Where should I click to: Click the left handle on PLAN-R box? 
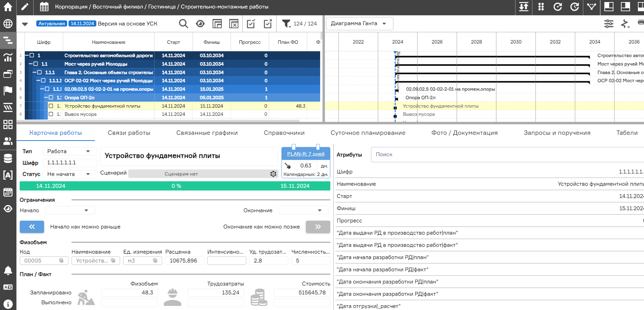click(293, 147)
